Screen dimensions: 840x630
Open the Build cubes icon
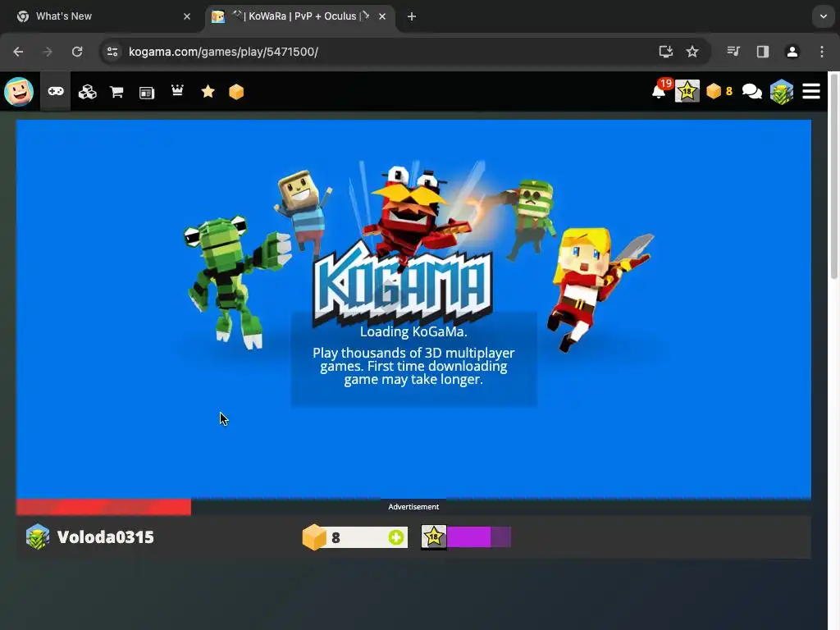87,92
